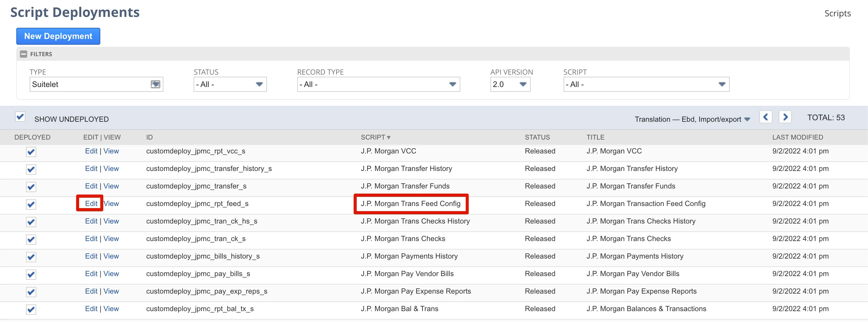This screenshot has width=868, height=322.
Task: Toggle Deployed checkbox for customdeploy_jpmc_pay_exp_reps_s
Action: point(31,292)
